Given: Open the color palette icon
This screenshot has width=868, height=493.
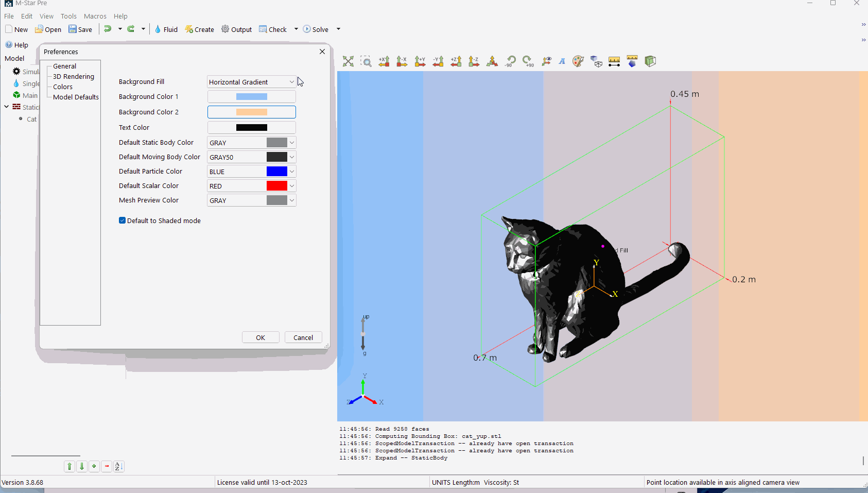Looking at the screenshot, I should [x=578, y=61].
